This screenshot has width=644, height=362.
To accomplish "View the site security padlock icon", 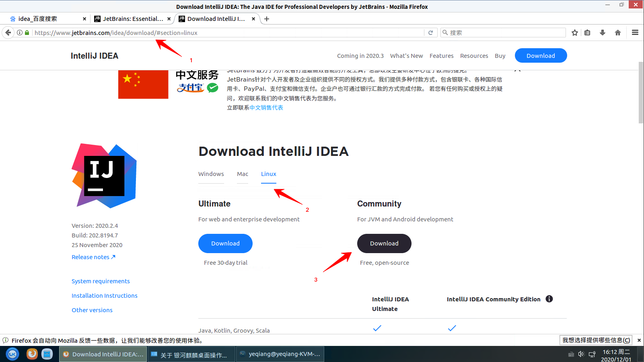I will pyautogui.click(x=27, y=33).
